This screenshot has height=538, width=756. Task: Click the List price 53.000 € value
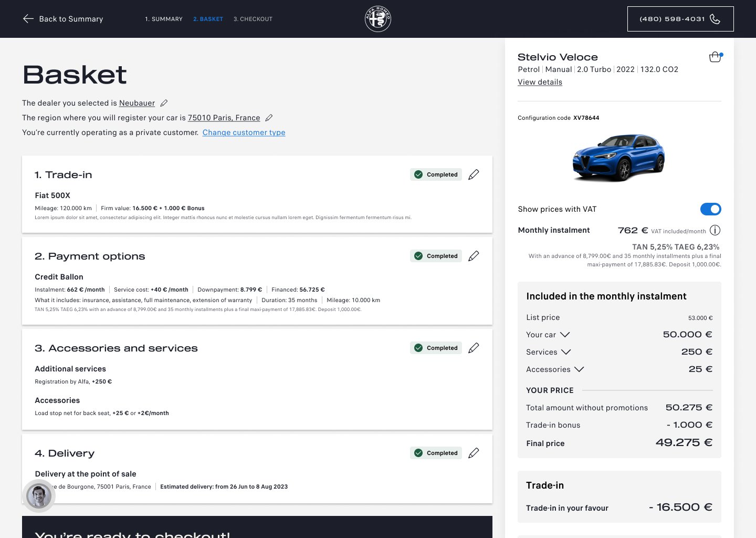tap(700, 318)
